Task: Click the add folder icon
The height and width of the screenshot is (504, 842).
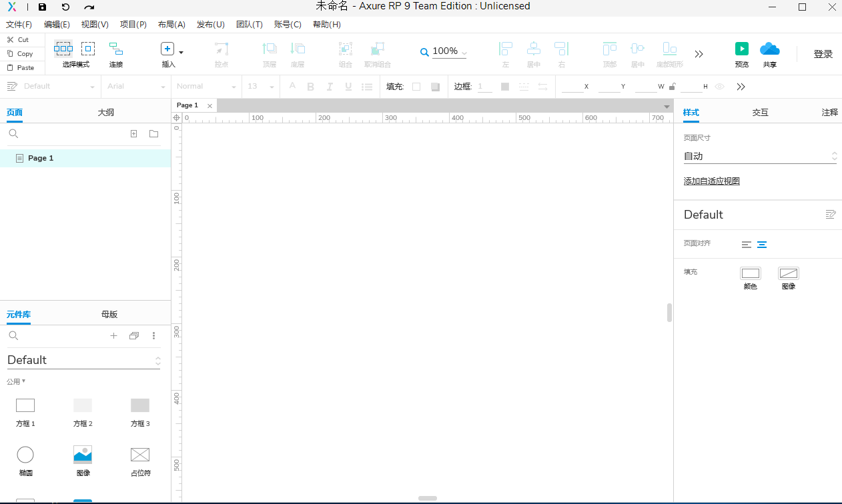Action: click(x=154, y=134)
